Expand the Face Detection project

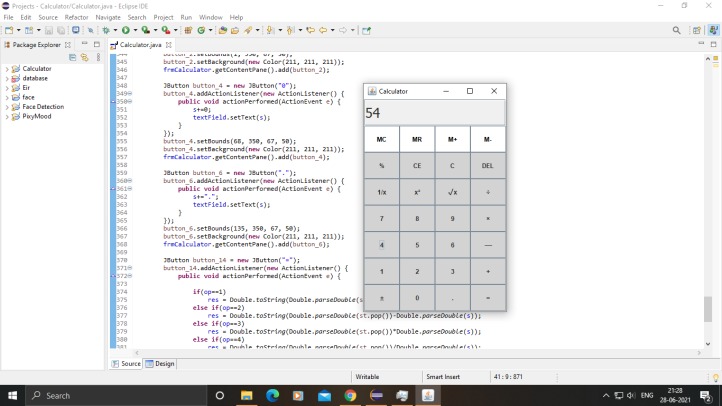click(7, 107)
